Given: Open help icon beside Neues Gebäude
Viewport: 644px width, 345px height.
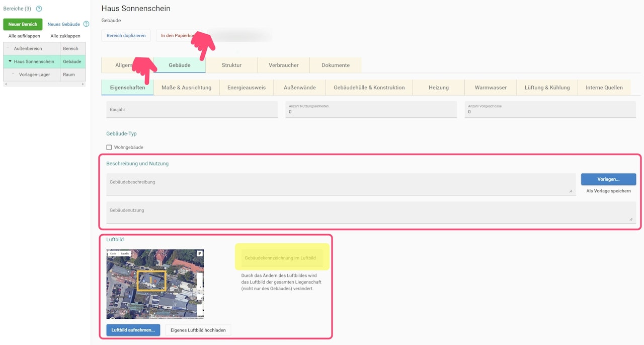Looking at the screenshot, I should pos(86,24).
